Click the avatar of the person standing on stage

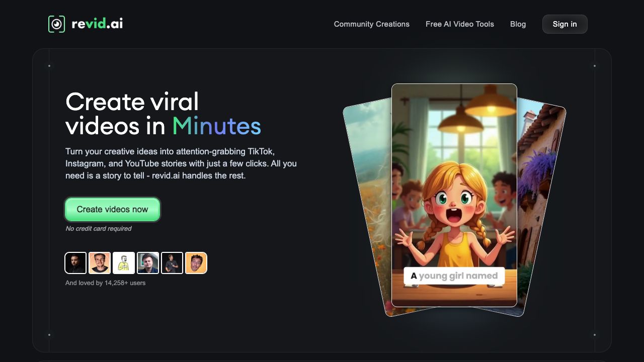(x=172, y=263)
